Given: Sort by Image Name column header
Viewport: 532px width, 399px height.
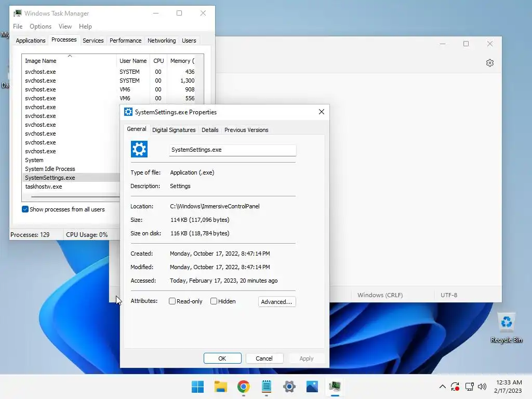Looking at the screenshot, I should pyautogui.click(x=69, y=61).
